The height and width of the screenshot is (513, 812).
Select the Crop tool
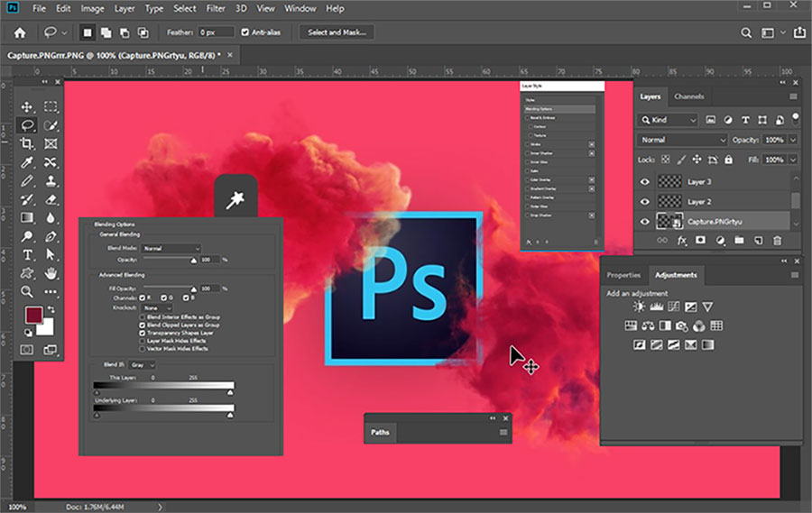coord(27,144)
